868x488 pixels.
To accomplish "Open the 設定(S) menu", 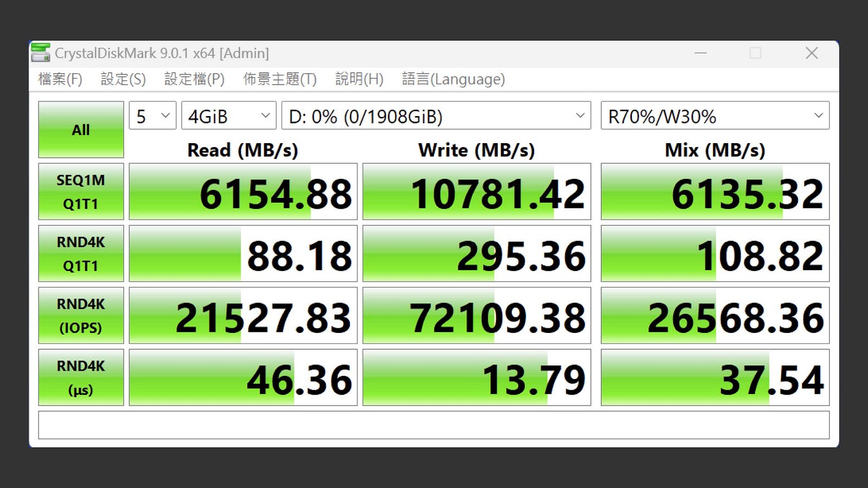I will (x=123, y=79).
